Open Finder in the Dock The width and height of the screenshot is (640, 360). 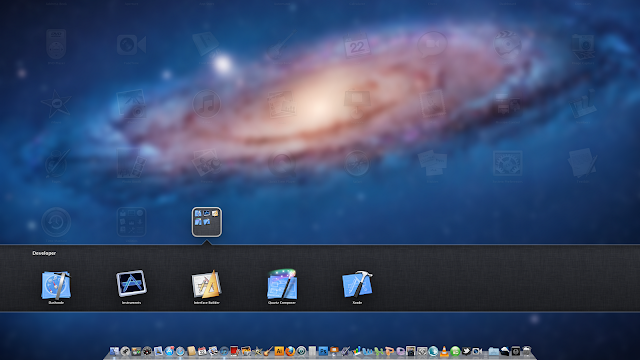[114, 351]
